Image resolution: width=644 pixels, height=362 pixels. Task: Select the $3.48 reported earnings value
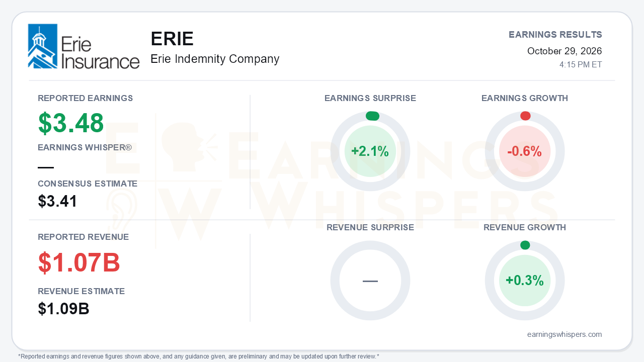(71, 123)
